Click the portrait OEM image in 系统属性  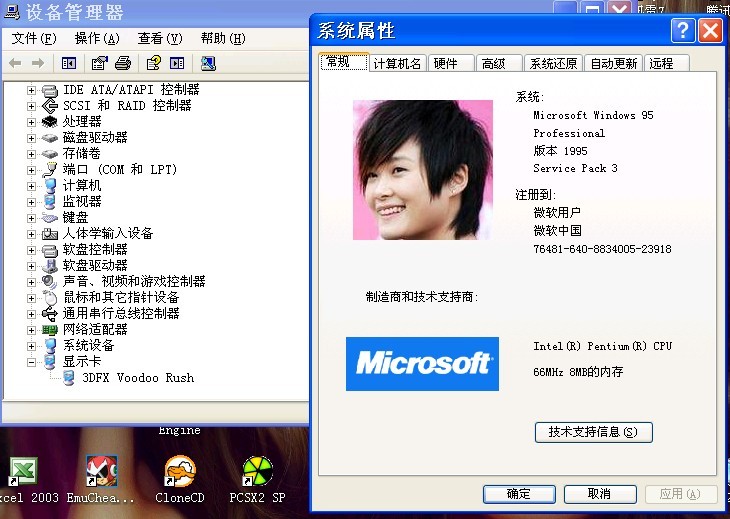(423, 170)
